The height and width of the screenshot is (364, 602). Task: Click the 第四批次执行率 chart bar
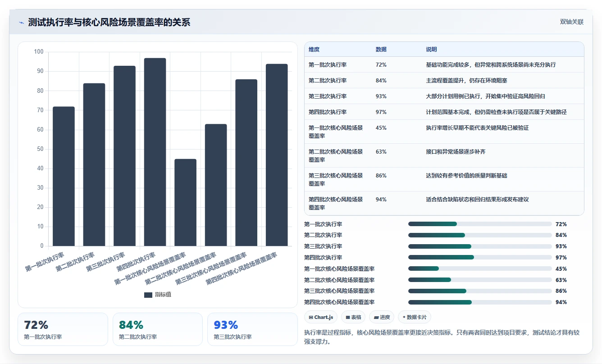[155, 152]
